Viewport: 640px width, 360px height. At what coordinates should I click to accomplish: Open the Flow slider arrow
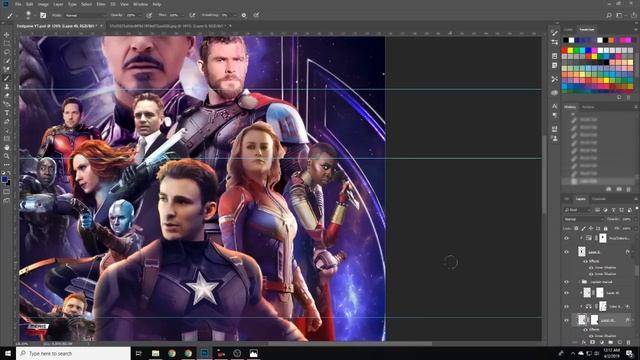(x=182, y=15)
